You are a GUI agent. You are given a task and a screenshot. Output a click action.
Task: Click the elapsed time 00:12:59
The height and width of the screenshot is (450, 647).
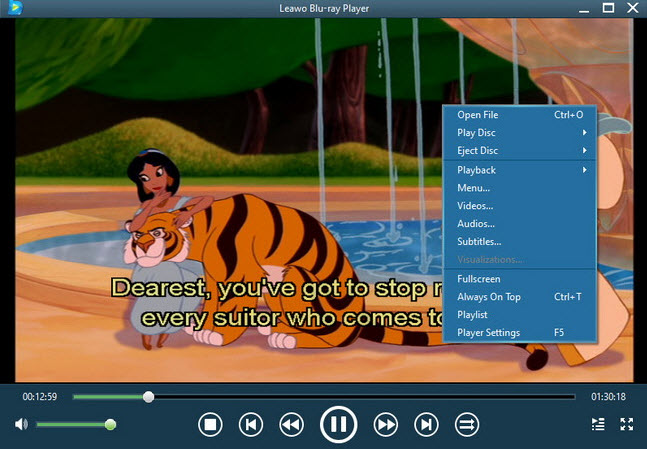40,397
